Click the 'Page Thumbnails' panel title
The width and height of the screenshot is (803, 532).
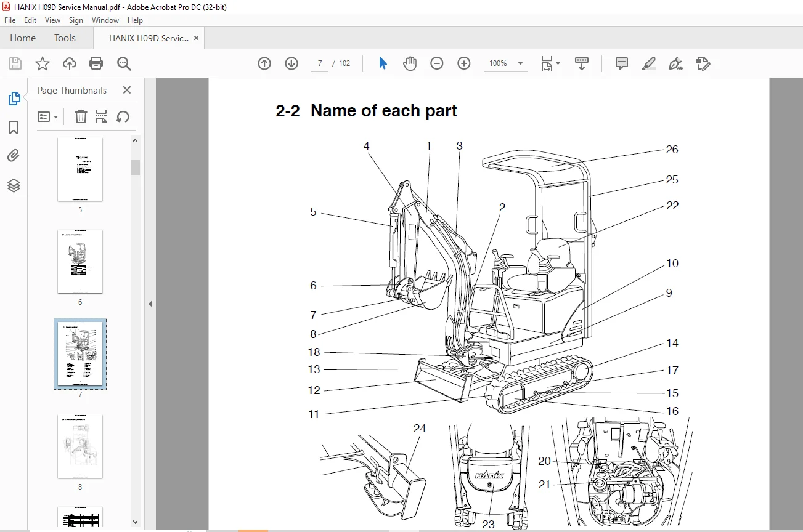pos(72,90)
